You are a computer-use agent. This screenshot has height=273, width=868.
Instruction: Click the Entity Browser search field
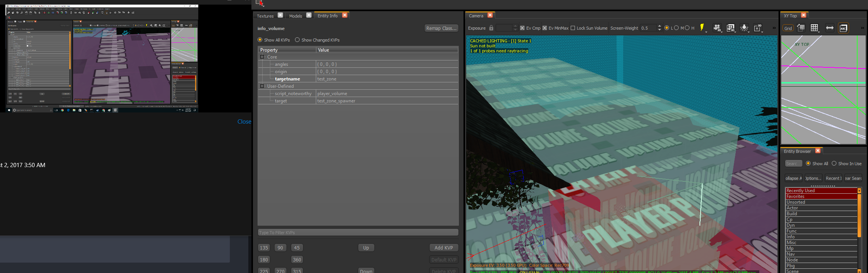(794, 163)
